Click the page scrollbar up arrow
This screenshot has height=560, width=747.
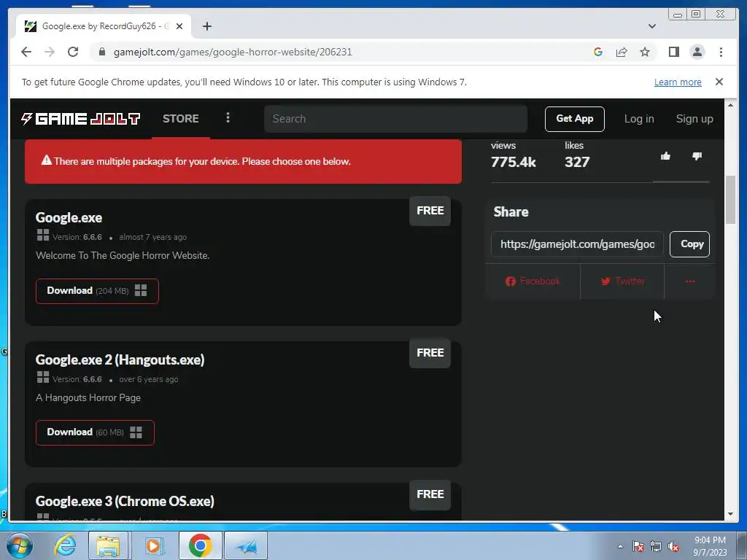(x=730, y=105)
